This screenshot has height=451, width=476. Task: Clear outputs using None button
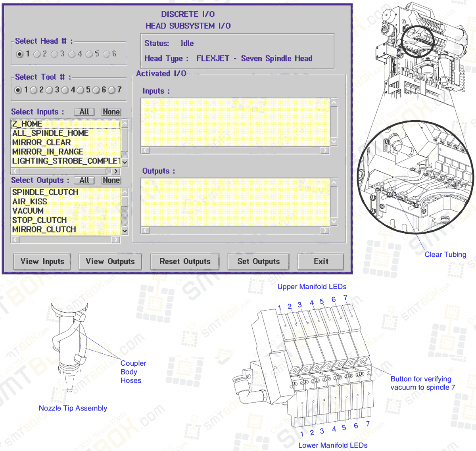click(x=111, y=180)
